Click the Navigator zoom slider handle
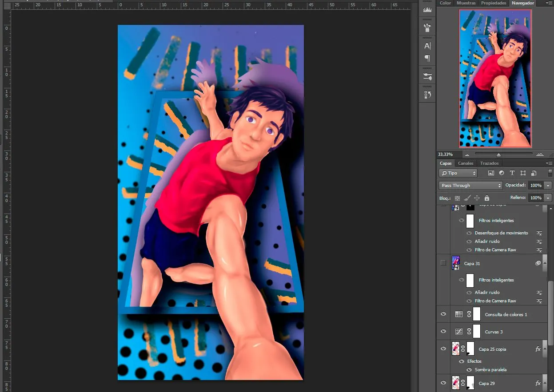 [498, 155]
